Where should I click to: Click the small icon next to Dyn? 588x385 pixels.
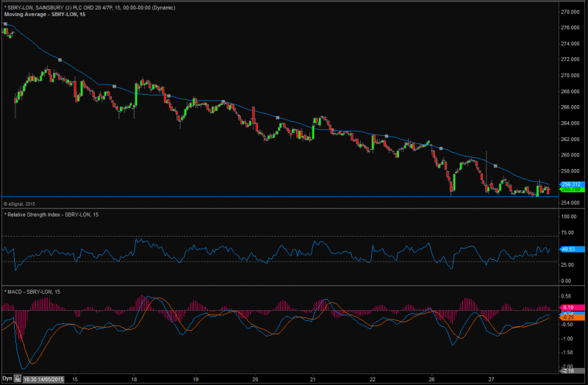pos(18,379)
